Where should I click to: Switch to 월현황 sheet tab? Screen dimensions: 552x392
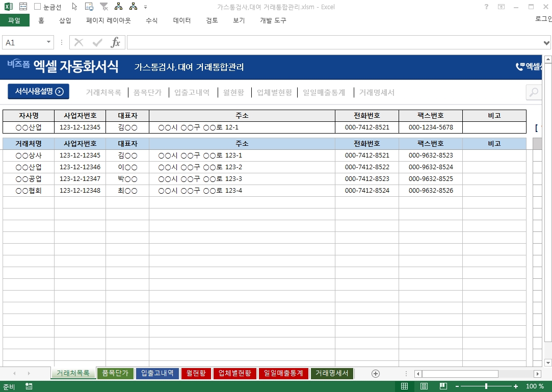(196, 373)
